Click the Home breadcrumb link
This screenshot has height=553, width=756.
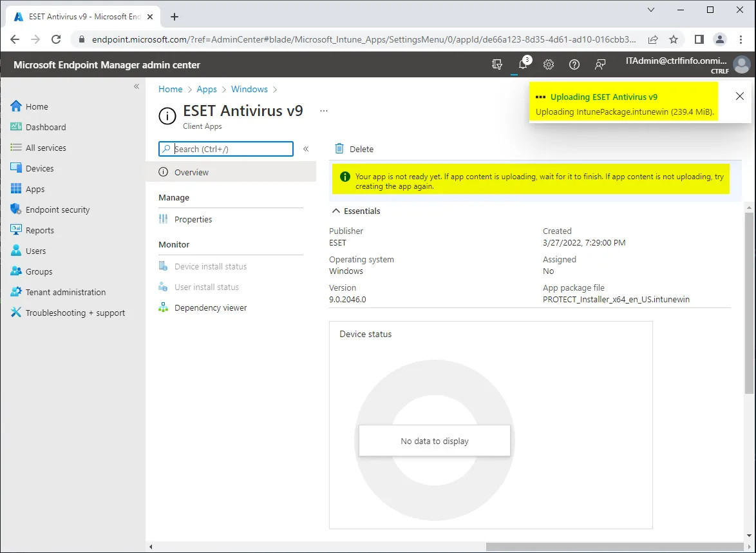click(x=171, y=90)
